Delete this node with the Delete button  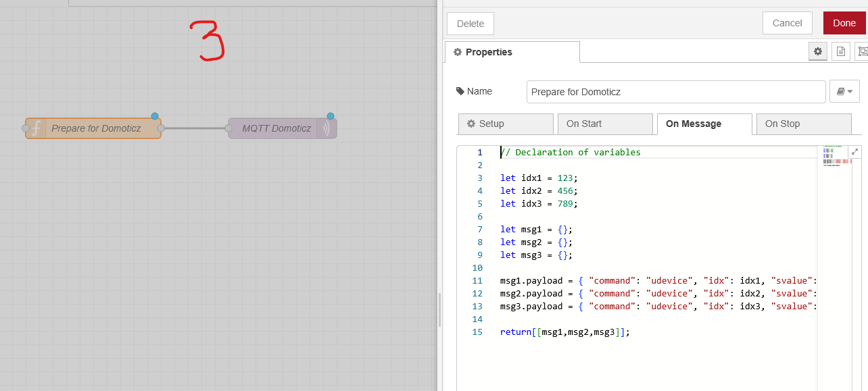pos(471,24)
